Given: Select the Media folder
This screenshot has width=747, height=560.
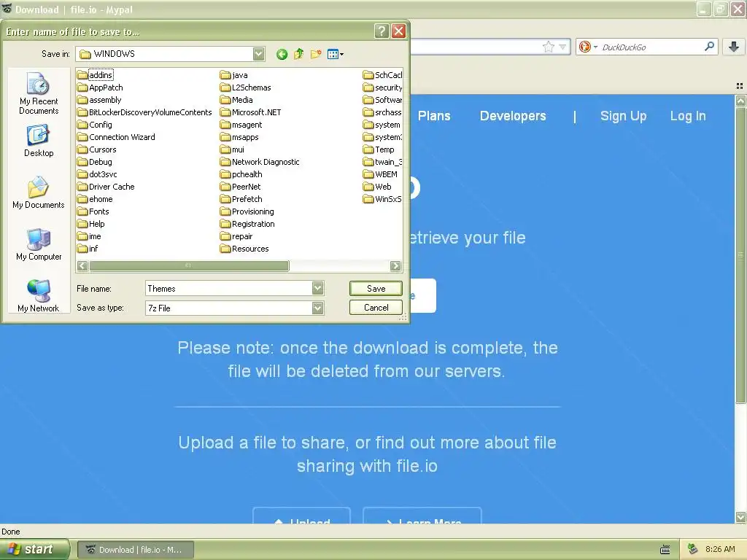Looking at the screenshot, I should click(236, 99).
